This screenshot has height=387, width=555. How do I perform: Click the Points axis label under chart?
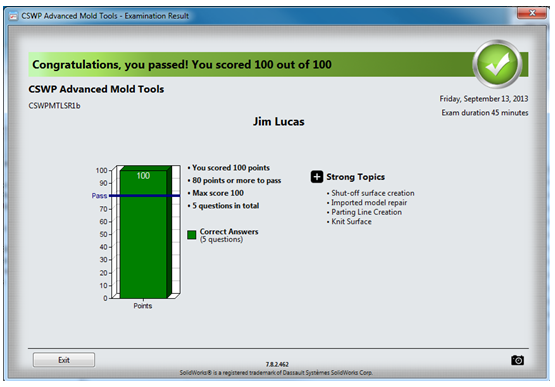pyautogui.click(x=143, y=306)
